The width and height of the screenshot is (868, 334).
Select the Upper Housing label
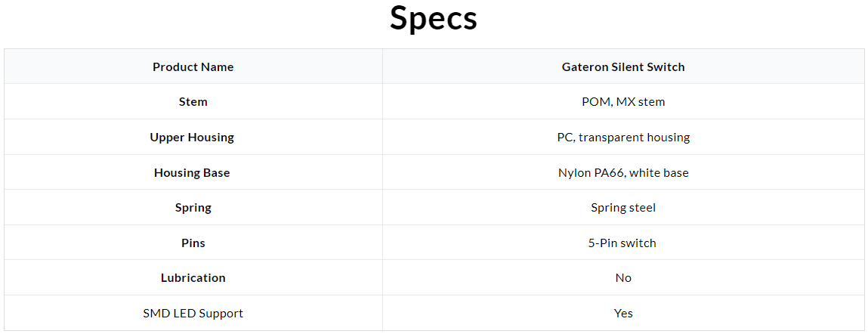[192, 138]
